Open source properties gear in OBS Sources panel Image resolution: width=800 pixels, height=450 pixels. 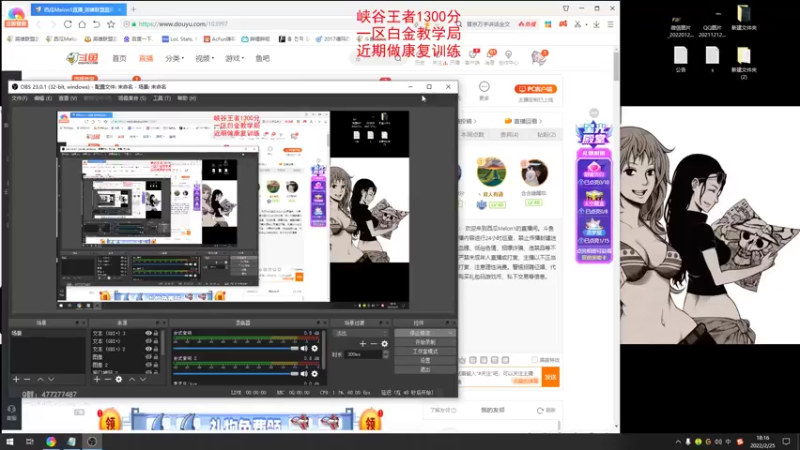pos(119,380)
